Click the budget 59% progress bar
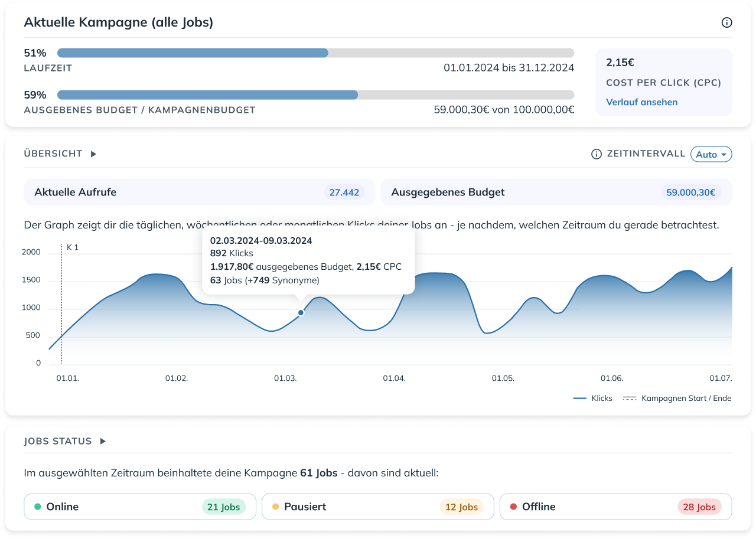This screenshot has height=539, width=756. 315,95
